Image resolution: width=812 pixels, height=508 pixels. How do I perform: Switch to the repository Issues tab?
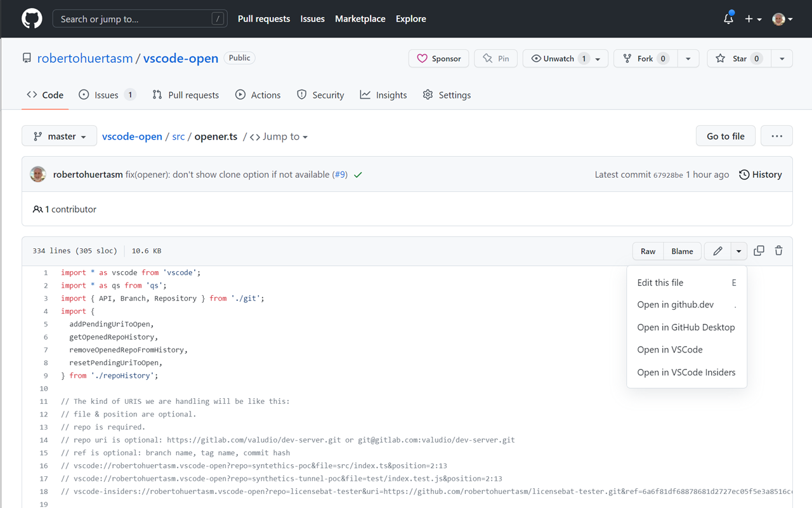pyautogui.click(x=107, y=95)
